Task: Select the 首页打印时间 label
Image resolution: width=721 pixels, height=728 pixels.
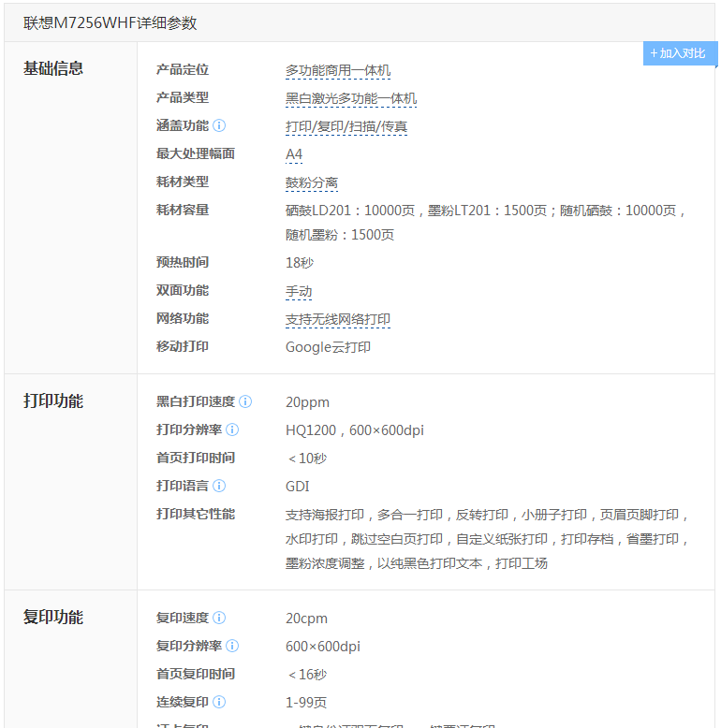Action: (x=196, y=458)
